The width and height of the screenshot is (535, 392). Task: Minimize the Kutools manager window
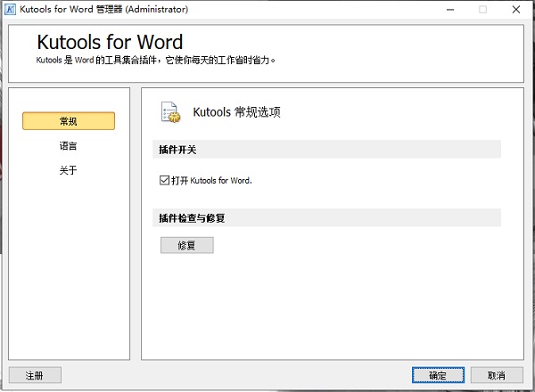click(x=450, y=10)
